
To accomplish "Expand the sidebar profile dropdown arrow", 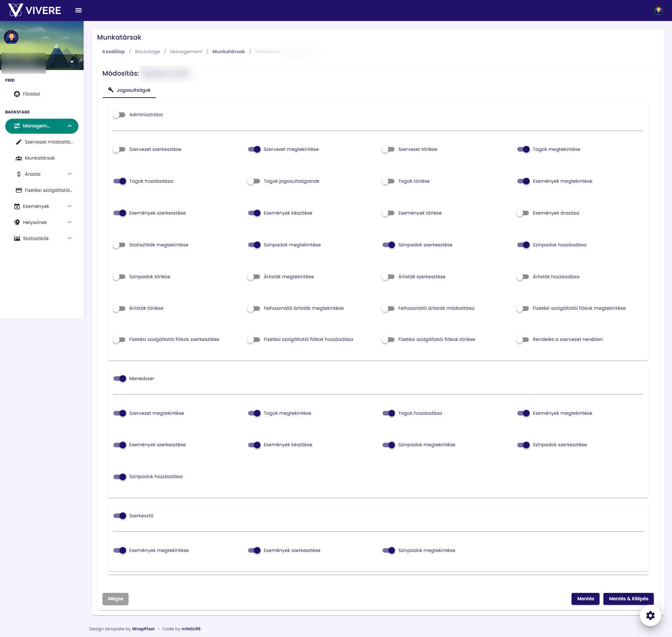I will point(72,62).
